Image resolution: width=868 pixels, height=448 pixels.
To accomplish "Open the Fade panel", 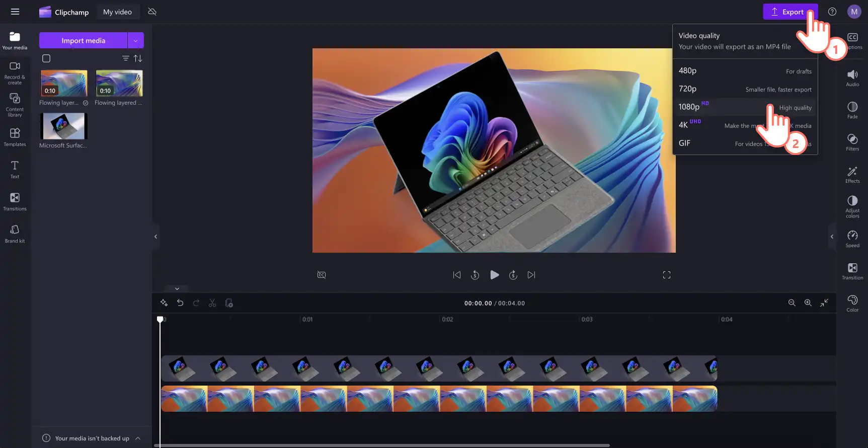I will (852, 110).
